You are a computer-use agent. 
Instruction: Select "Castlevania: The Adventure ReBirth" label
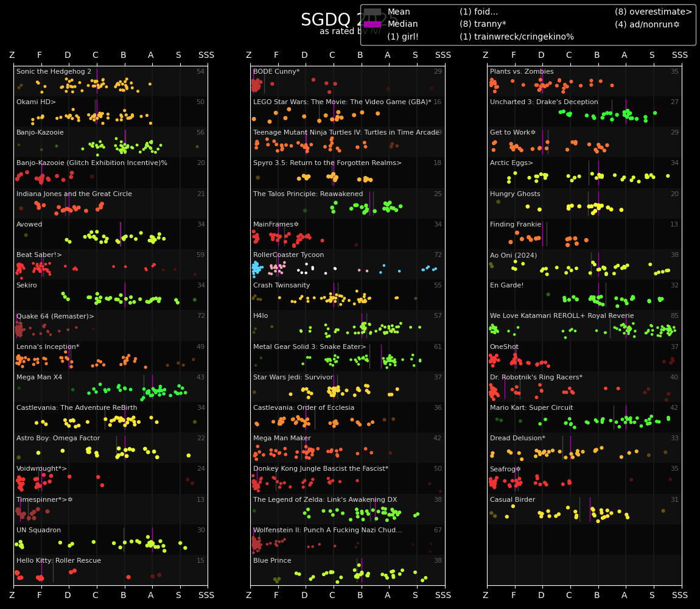(77, 407)
